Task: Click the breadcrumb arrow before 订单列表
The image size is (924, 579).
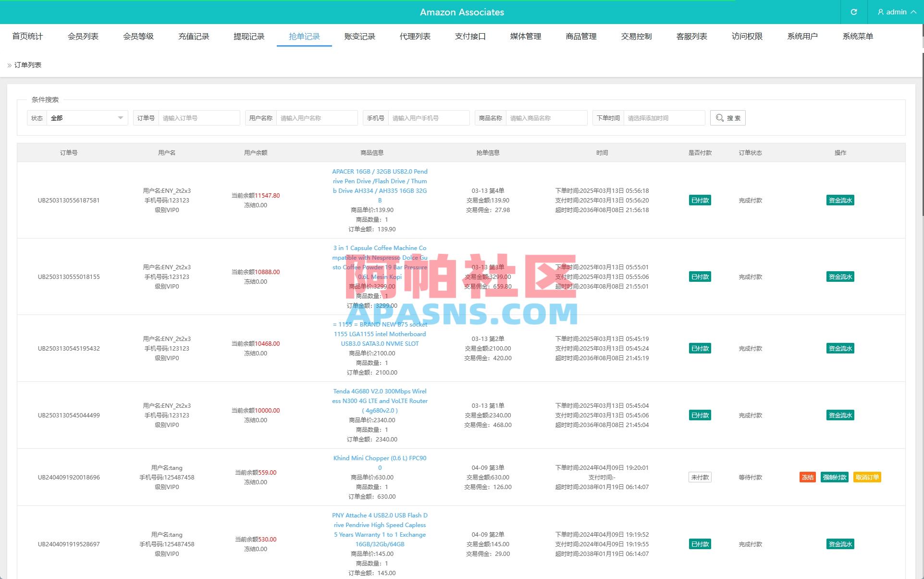Action: click(x=9, y=64)
